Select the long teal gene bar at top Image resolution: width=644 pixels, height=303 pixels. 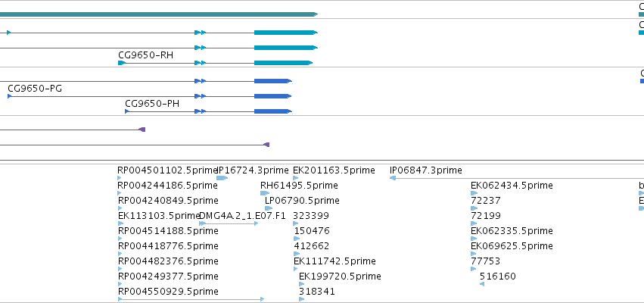tap(158, 14)
